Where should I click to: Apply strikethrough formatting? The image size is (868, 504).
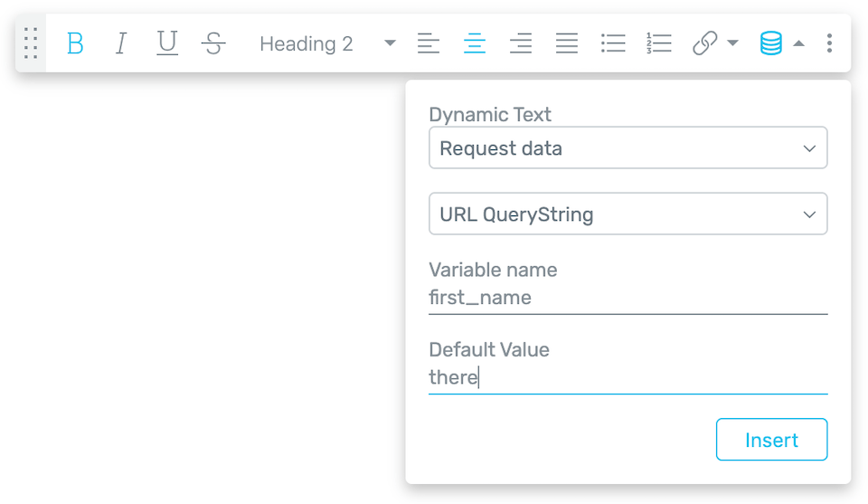point(213,43)
